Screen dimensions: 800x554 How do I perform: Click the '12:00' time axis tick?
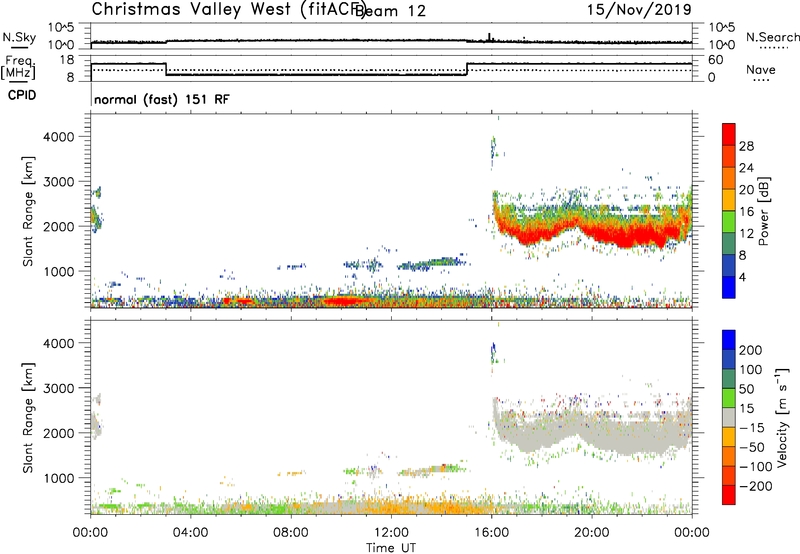point(391,533)
